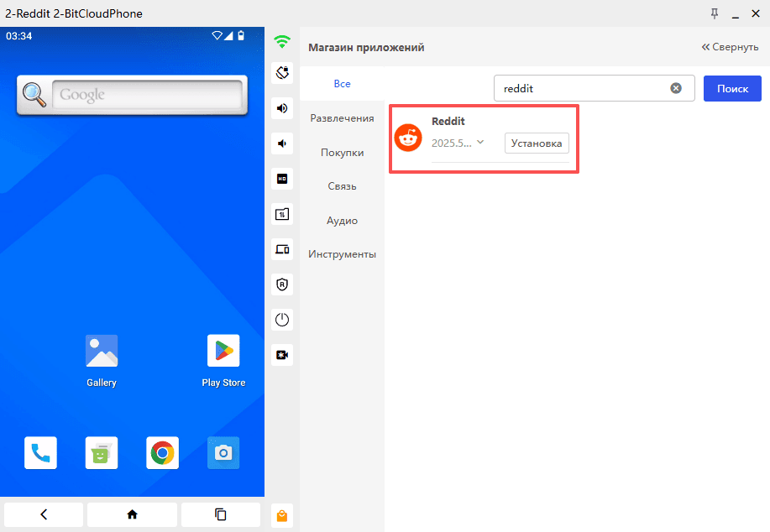Click the volume up icon
Screen dimensions: 770x532
pos(282,108)
